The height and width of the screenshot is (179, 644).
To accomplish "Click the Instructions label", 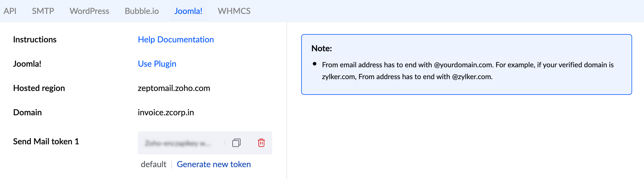I will coord(35,39).
